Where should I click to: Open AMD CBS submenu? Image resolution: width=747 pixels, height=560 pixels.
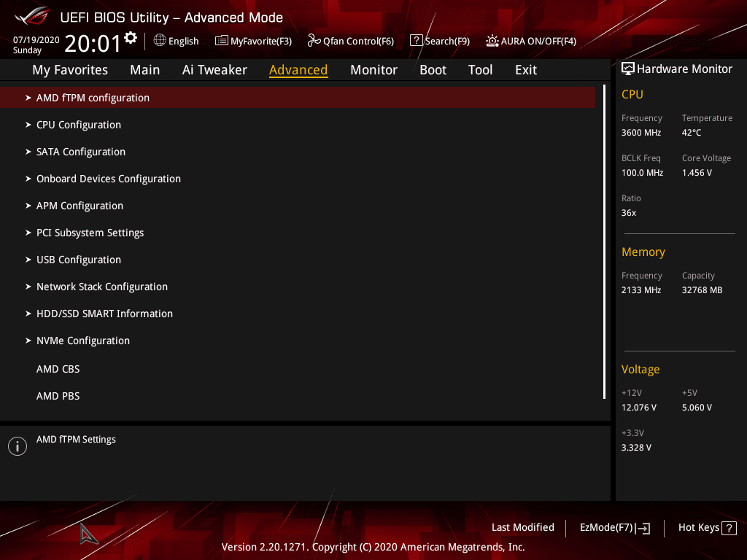(x=58, y=369)
